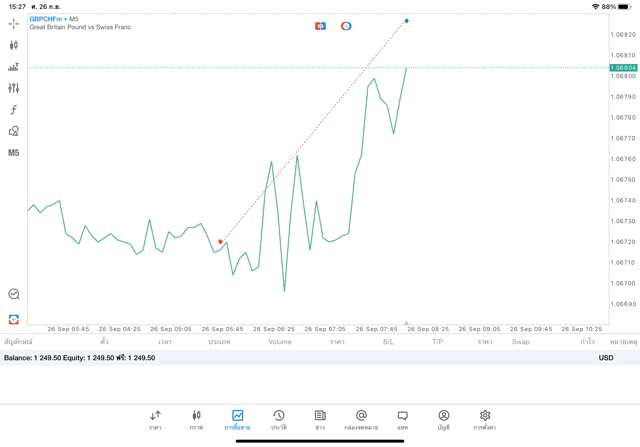Viewport: 640px width, 447px height.
Task: Tap the round chart icon in left sidebar
Action: [x=13, y=294]
